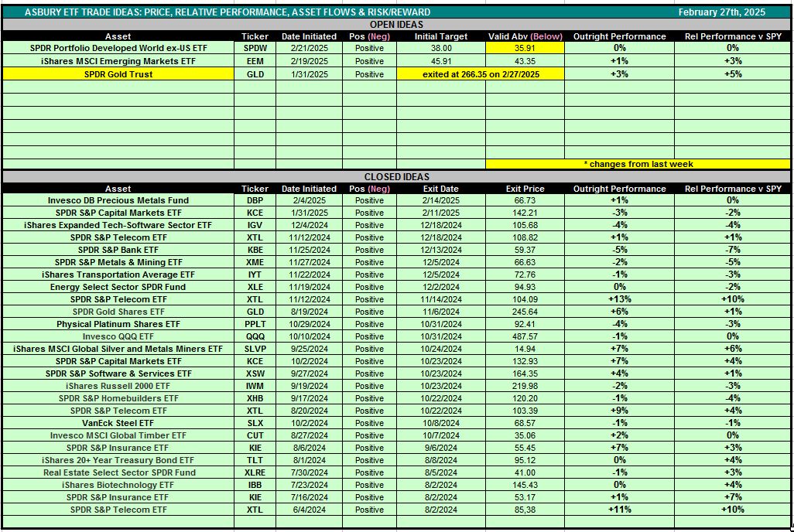
Task: Click the "* changes from last week" note
Action: 638,164
